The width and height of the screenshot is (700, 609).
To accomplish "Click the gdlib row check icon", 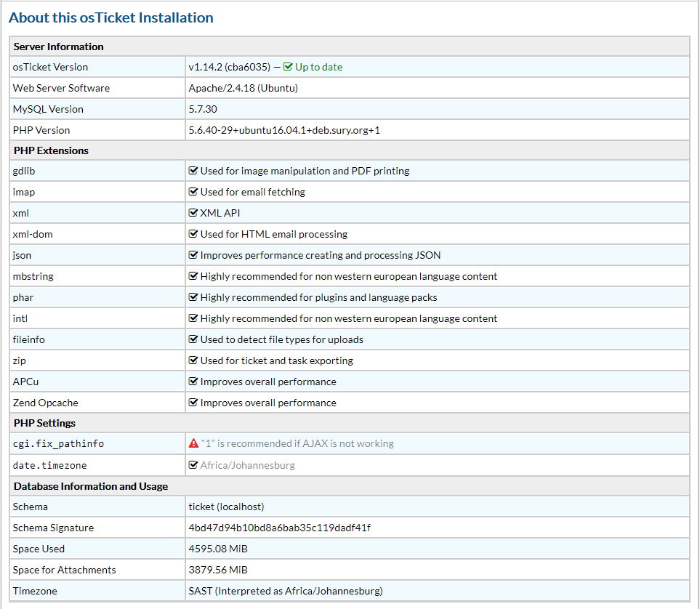I will (x=193, y=171).
